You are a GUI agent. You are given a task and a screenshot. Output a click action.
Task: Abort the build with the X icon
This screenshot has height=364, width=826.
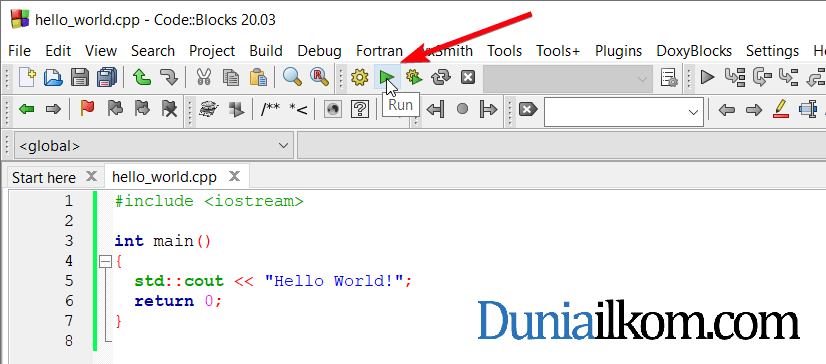point(468,77)
